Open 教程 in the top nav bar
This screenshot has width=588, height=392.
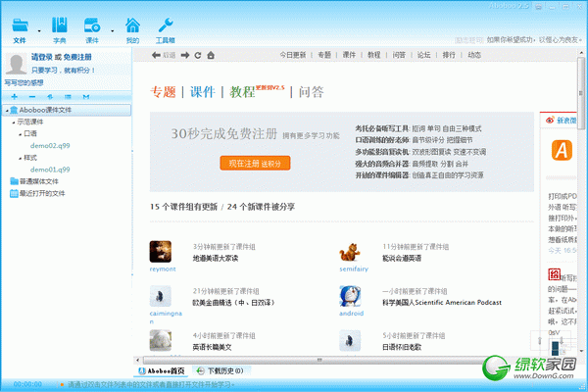coord(374,55)
